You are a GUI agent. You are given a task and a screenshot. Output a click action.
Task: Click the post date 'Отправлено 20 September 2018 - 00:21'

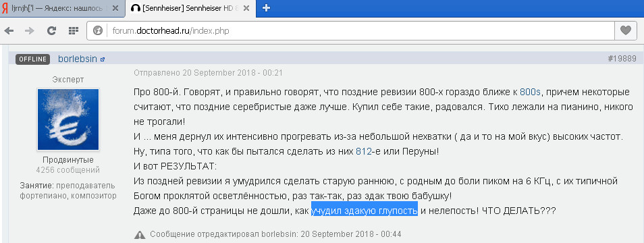208,73
